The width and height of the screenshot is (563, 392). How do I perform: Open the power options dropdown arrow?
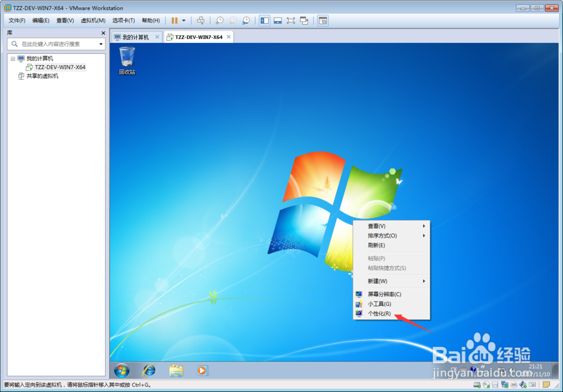(184, 20)
